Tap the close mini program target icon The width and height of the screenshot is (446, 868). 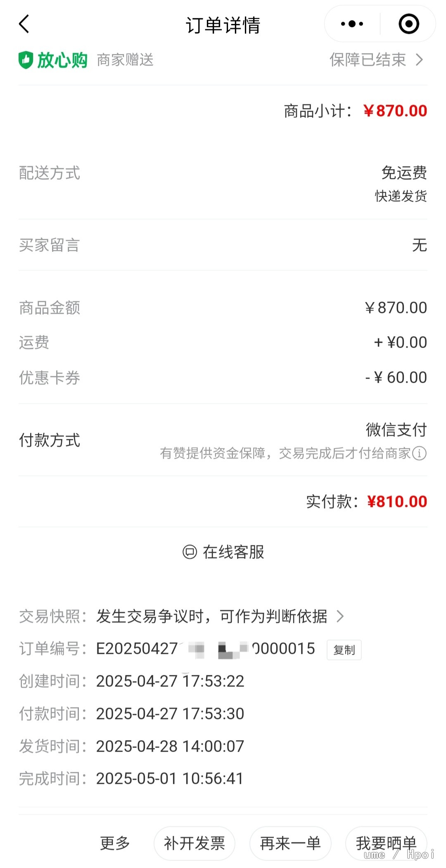(409, 24)
